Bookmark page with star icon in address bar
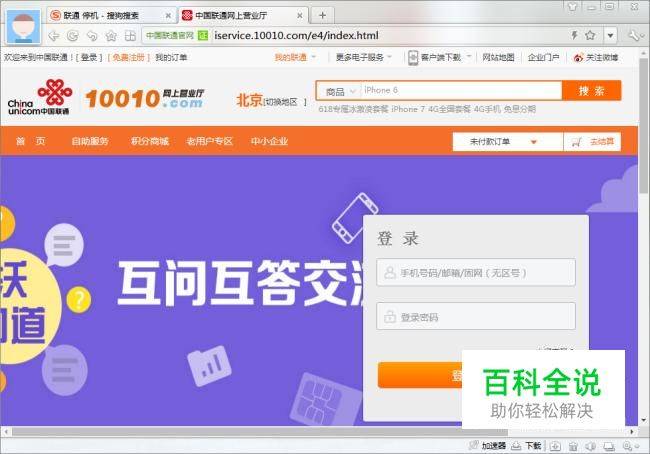Image resolution: width=650 pixels, height=454 pixels. pos(590,35)
